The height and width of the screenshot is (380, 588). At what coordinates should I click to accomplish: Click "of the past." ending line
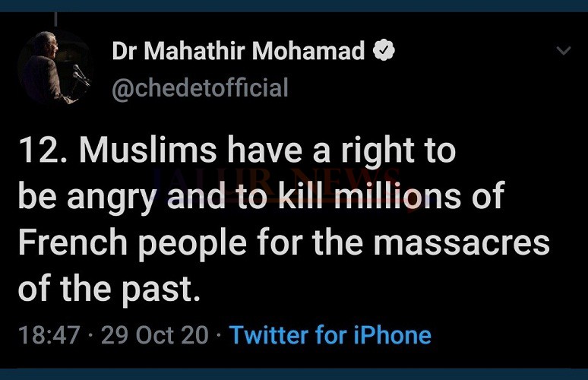point(109,289)
